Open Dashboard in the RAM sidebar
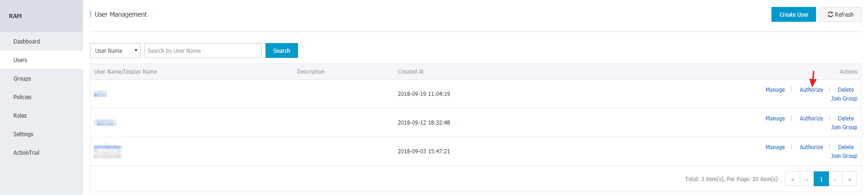The width and height of the screenshot is (868, 195). click(x=26, y=41)
